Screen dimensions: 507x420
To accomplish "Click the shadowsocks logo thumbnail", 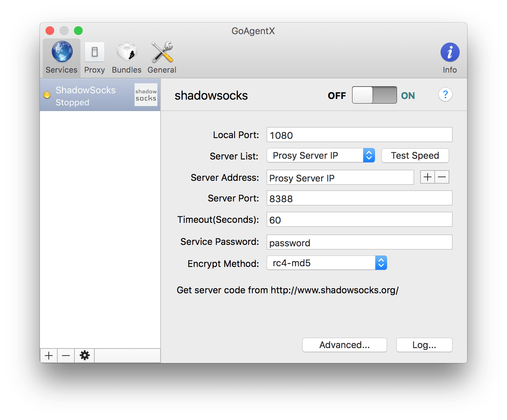I will [x=146, y=95].
